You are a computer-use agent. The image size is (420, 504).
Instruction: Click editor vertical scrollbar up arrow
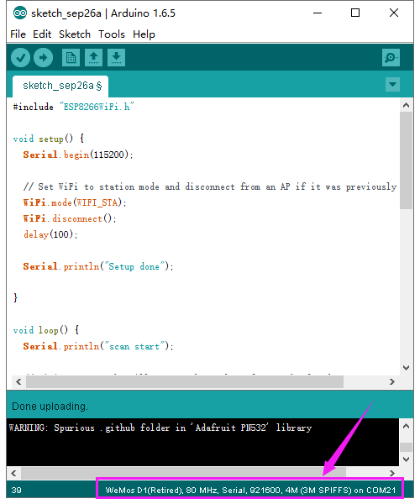pos(407,106)
